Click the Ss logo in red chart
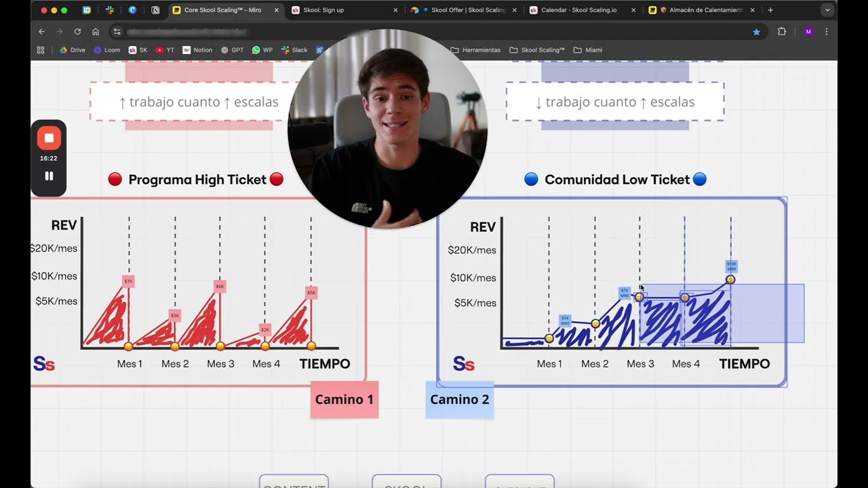Viewport: 868px width, 488px height. 44,364
